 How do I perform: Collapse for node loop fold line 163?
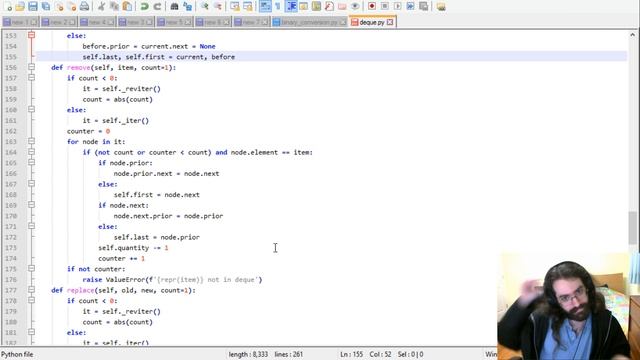click(31, 141)
